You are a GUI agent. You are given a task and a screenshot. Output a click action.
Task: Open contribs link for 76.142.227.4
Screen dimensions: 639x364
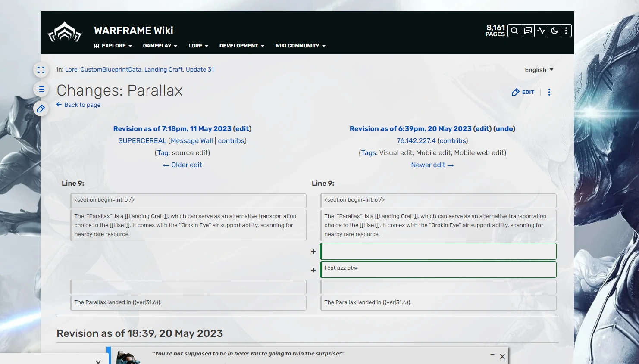[x=452, y=141]
